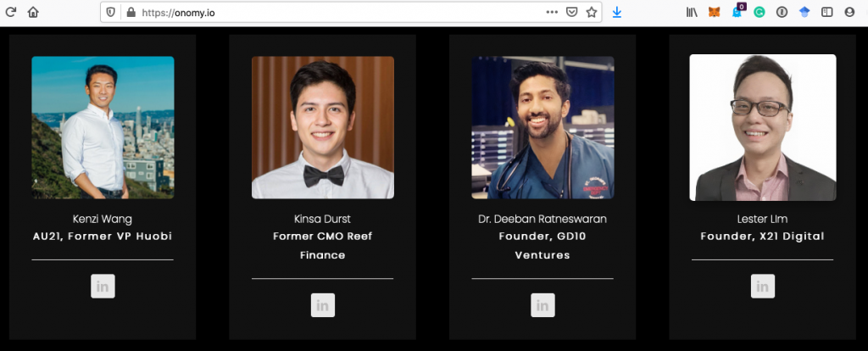Image resolution: width=868 pixels, height=351 pixels.
Task: Bookmark this page with the star icon
Action: coord(591,12)
